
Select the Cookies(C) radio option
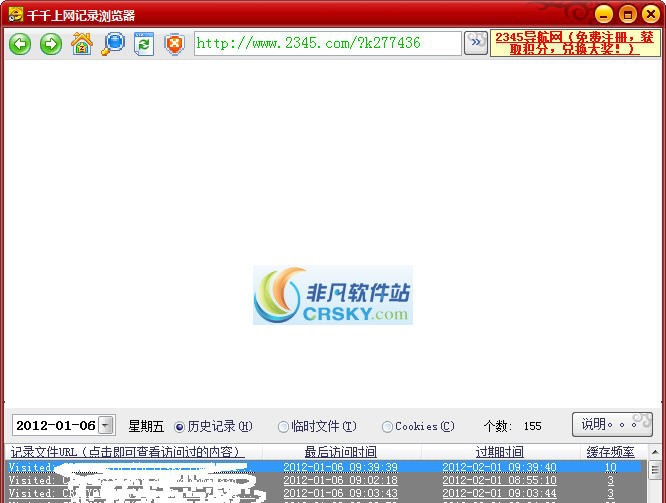point(418,426)
